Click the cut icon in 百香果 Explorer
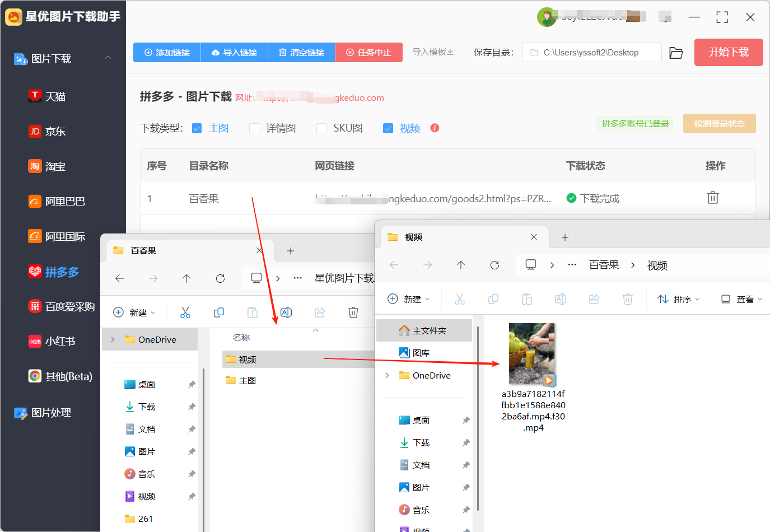Viewport: 770px width, 532px height. [x=185, y=312]
